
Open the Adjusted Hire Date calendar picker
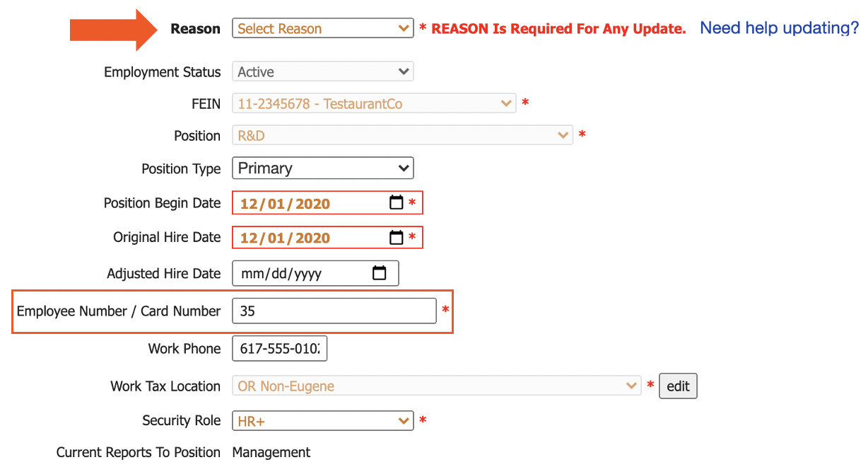(380, 272)
